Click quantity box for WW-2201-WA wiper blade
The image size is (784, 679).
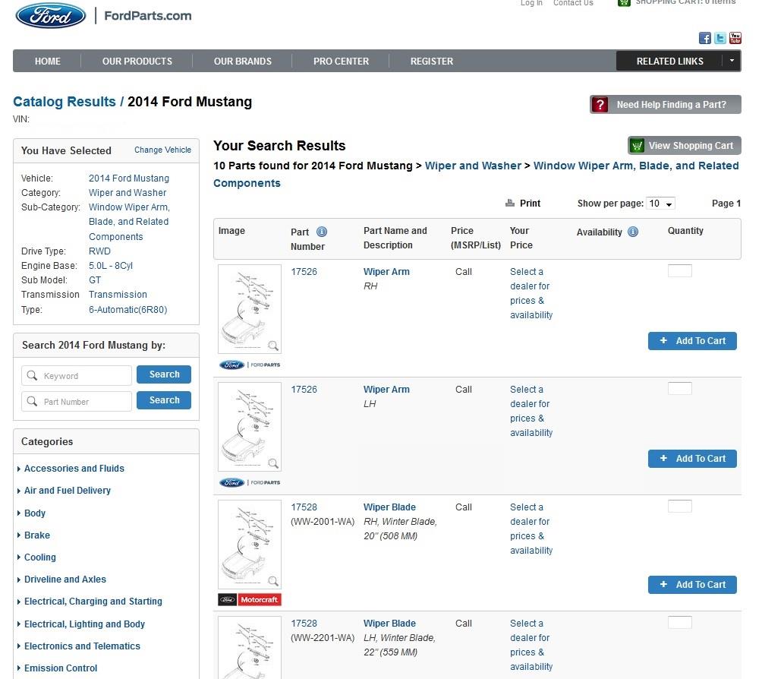coord(680,623)
